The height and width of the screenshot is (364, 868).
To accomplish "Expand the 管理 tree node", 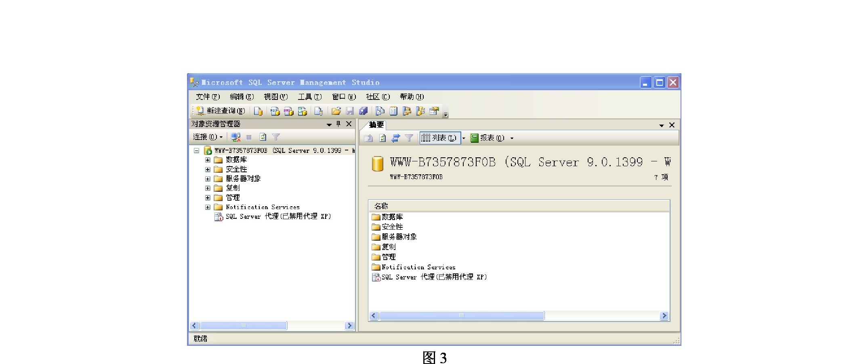I will tap(208, 198).
